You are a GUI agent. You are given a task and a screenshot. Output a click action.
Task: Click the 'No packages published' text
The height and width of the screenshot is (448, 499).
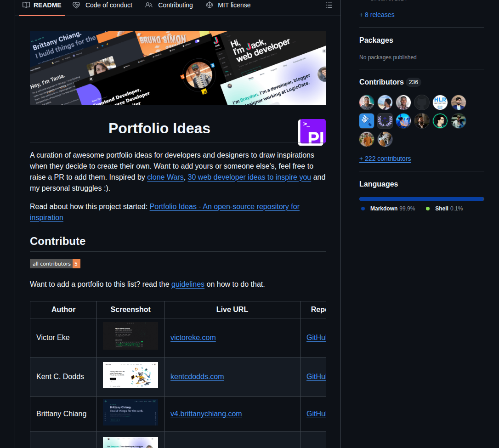[388, 57]
